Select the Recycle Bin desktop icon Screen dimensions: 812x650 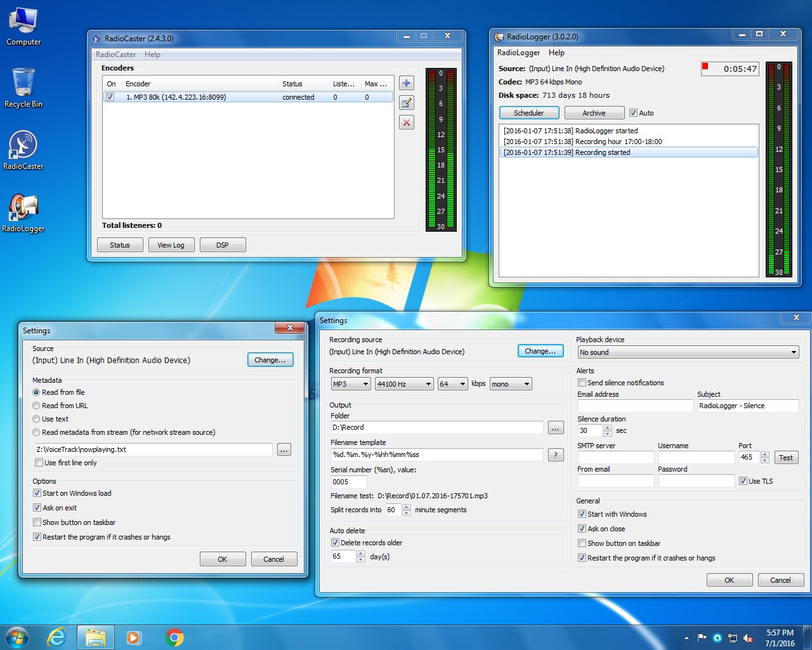pos(23,88)
